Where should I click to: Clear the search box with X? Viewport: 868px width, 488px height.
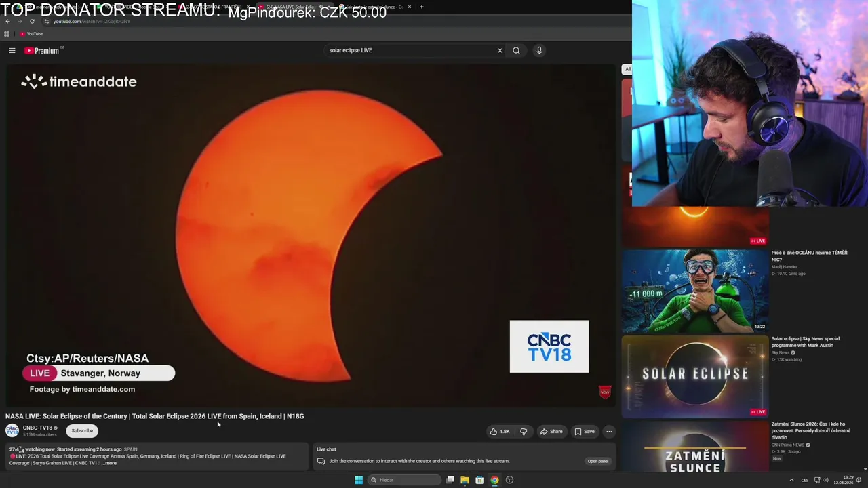[500, 50]
